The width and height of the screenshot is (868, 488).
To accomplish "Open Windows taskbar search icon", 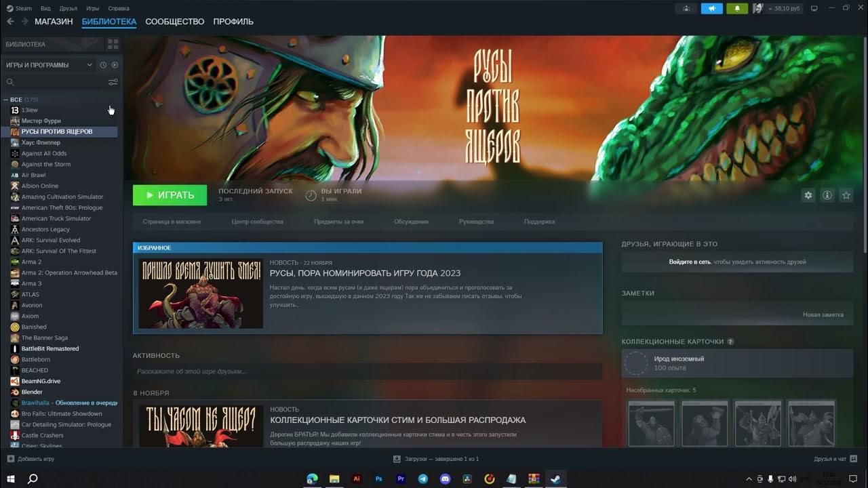I will (32, 479).
